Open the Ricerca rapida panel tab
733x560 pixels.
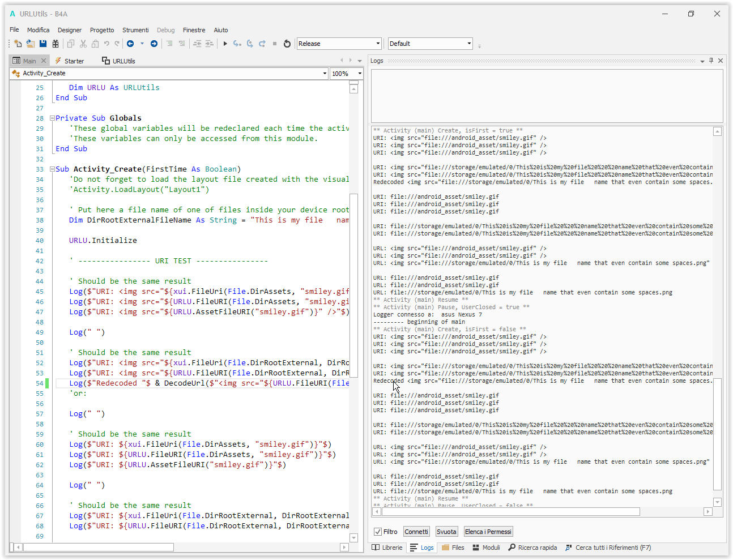(x=532, y=548)
